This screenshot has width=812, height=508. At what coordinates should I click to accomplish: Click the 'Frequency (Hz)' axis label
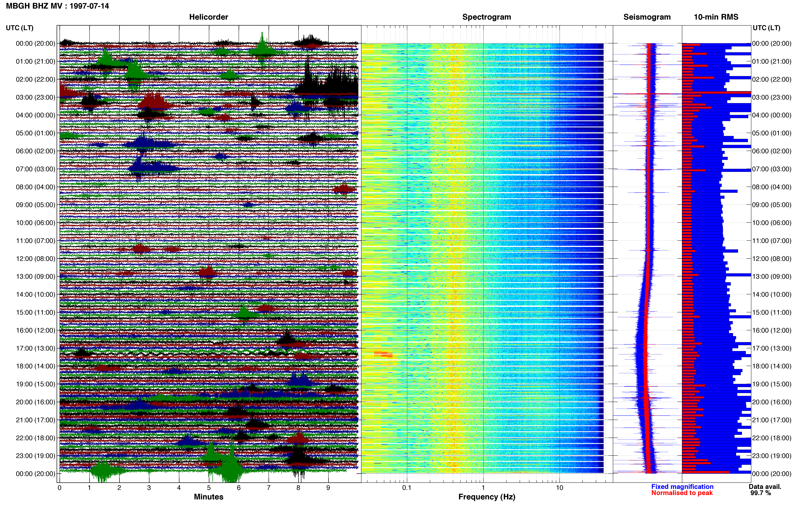[487, 497]
